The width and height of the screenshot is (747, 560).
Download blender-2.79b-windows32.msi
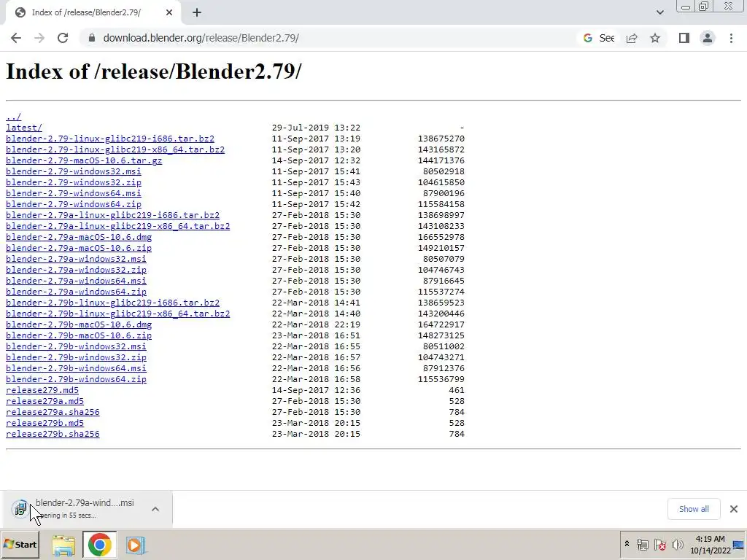coord(76,346)
